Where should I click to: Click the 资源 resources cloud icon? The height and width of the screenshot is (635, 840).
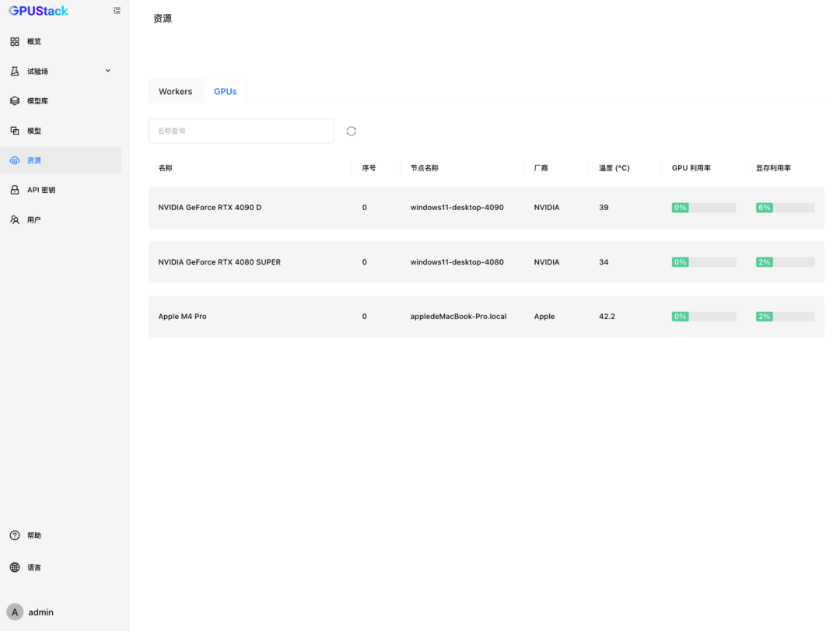coord(15,160)
